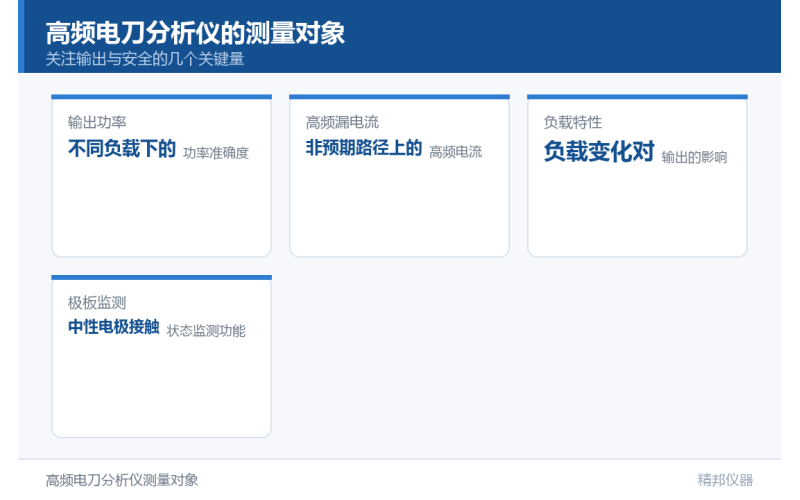Click the 输出功率 card label

[97, 122]
